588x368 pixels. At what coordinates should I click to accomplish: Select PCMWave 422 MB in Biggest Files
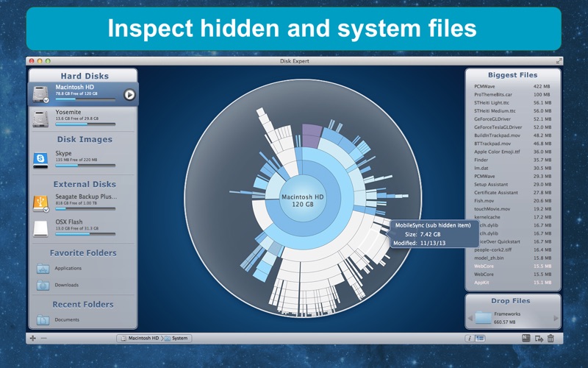[x=512, y=86]
